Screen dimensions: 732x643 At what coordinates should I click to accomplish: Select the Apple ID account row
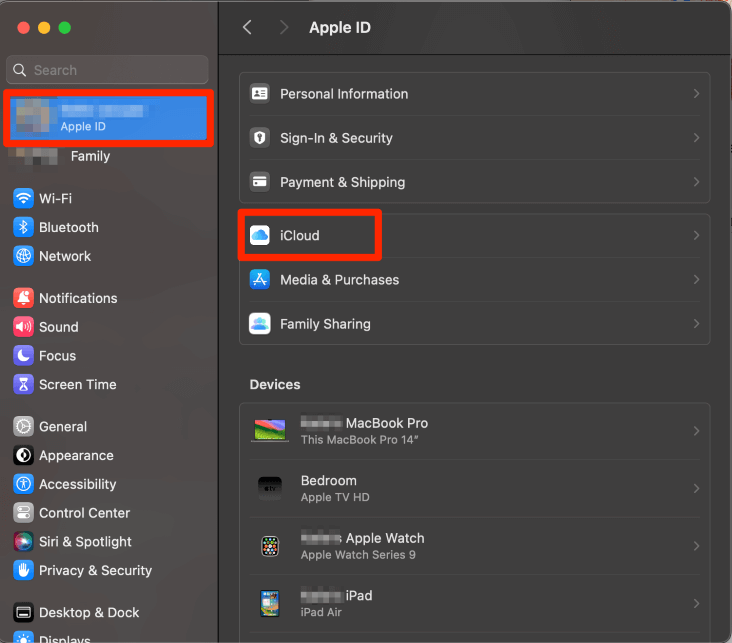tap(108, 118)
